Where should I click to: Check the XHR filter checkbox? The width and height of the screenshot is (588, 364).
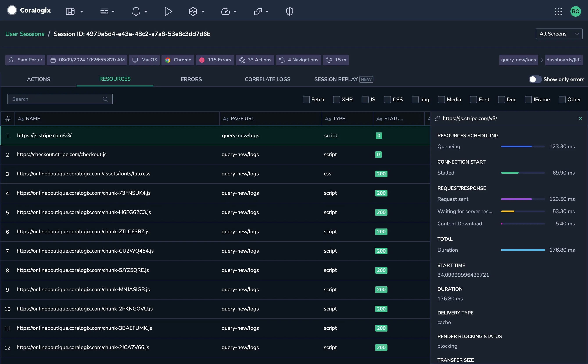tap(336, 99)
